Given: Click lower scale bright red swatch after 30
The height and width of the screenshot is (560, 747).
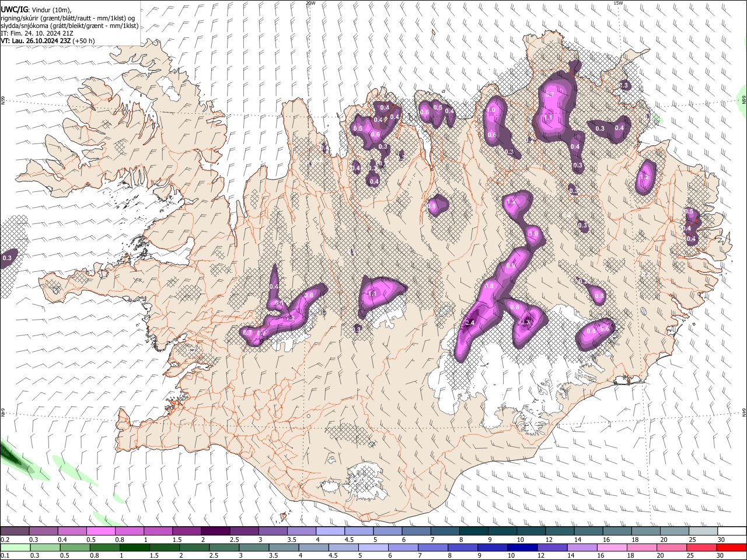Looking at the screenshot, I should [732, 547].
